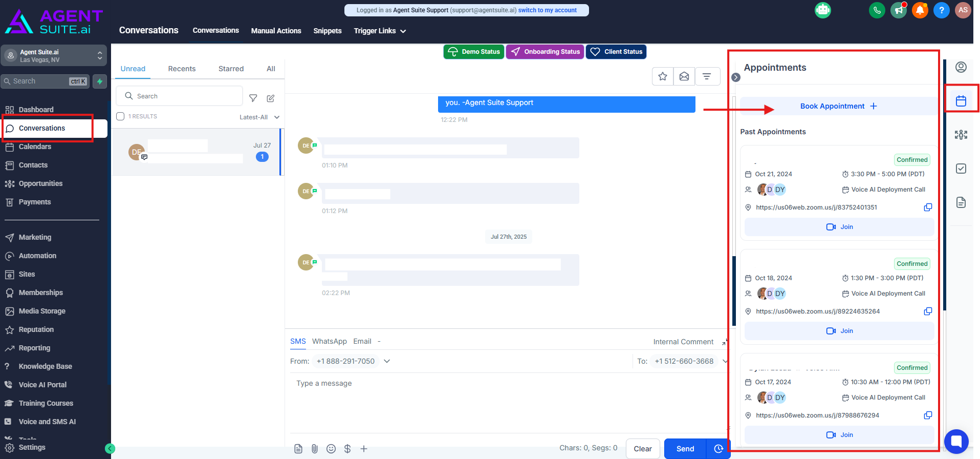The height and width of the screenshot is (459, 980).
Task: Open the notes document panel icon
Action: pos(961,202)
